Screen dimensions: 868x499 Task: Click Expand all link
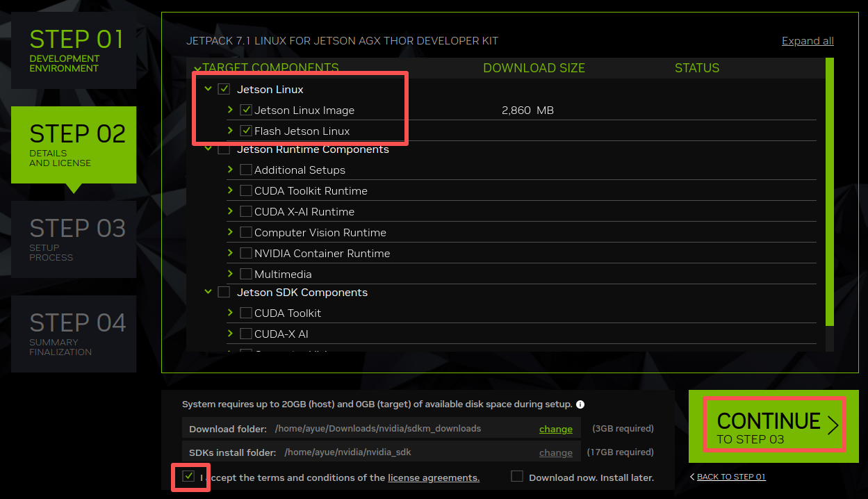point(808,41)
